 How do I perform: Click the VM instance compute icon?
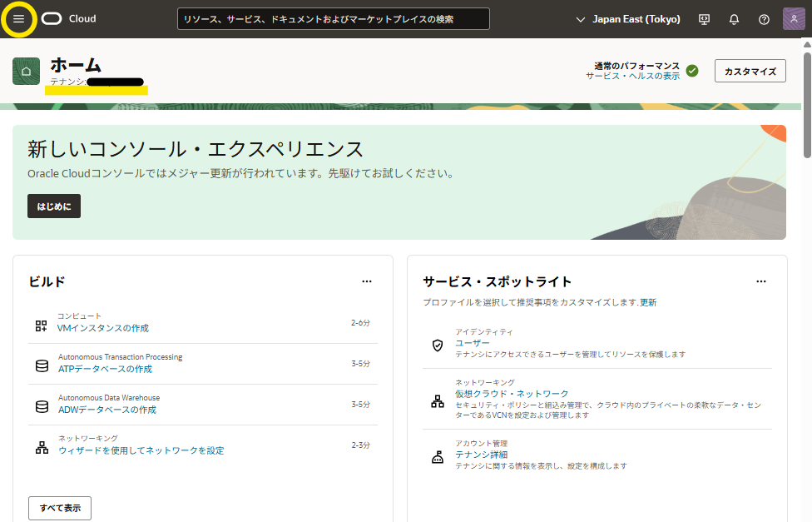pos(41,326)
